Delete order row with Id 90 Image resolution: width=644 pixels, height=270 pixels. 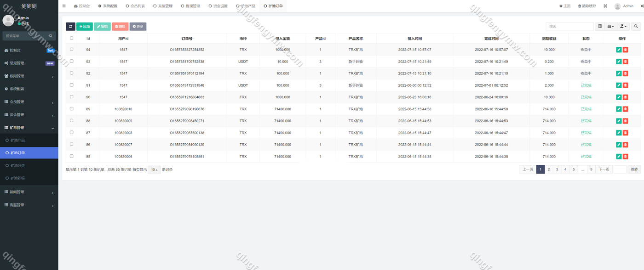click(x=625, y=97)
